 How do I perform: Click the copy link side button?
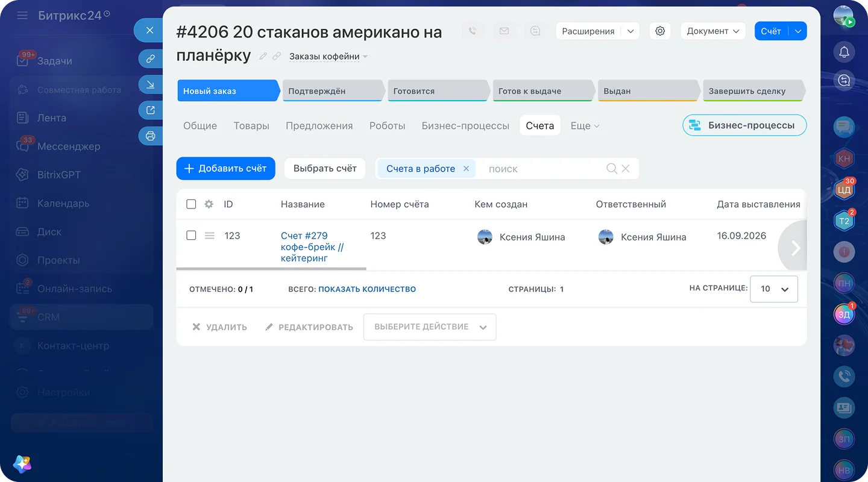click(x=150, y=59)
